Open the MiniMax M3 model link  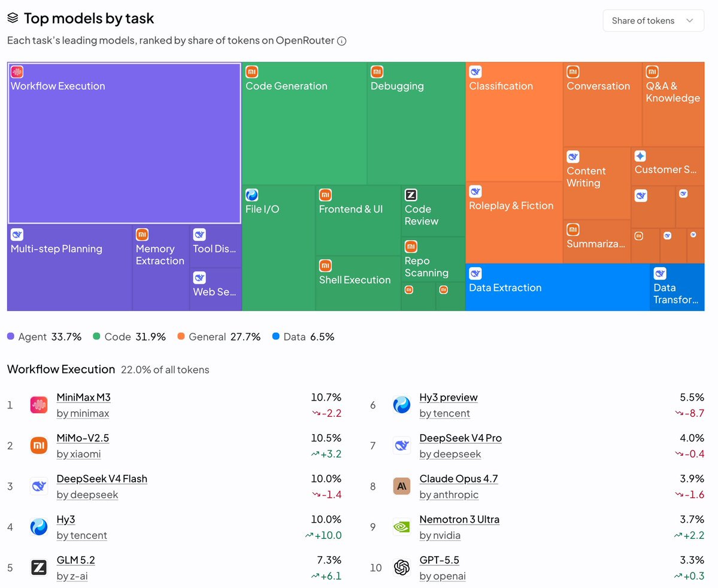(x=83, y=398)
